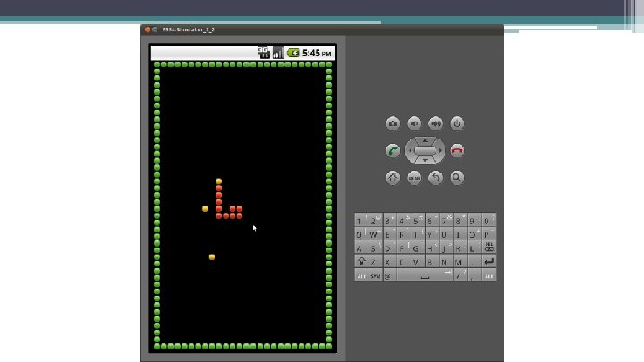This screenshot has width=644, height=362.
Task: Click the D-pad up arrow
Action: (425, 141)
